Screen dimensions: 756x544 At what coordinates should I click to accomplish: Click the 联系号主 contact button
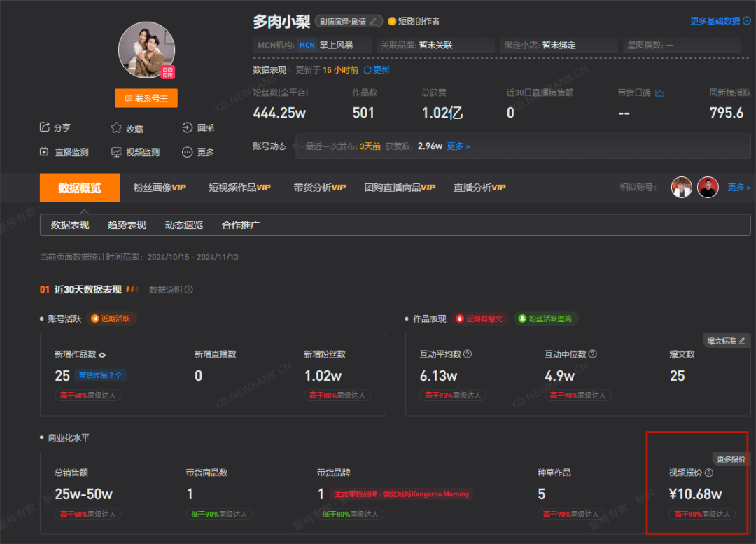tap(146, 98)
